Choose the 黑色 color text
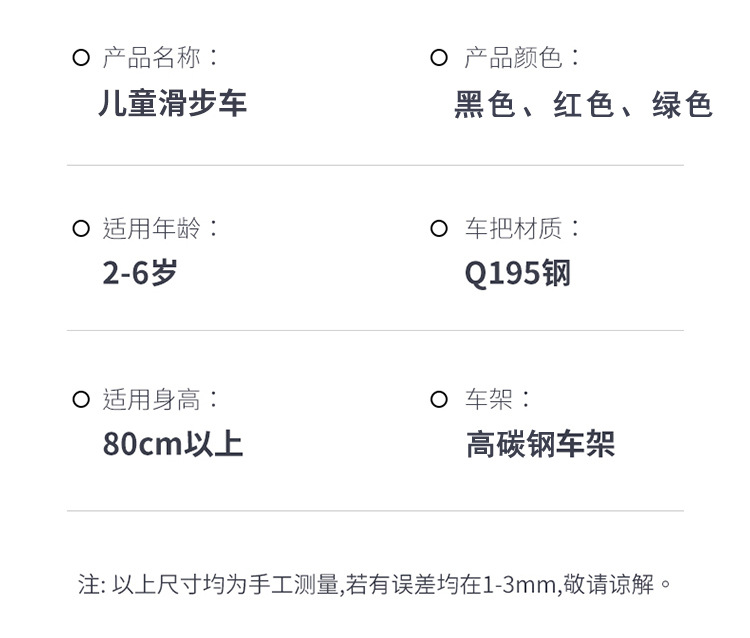The height and width of the screenshot is (638, 750). pyautogui.click(x=483, y=104)
